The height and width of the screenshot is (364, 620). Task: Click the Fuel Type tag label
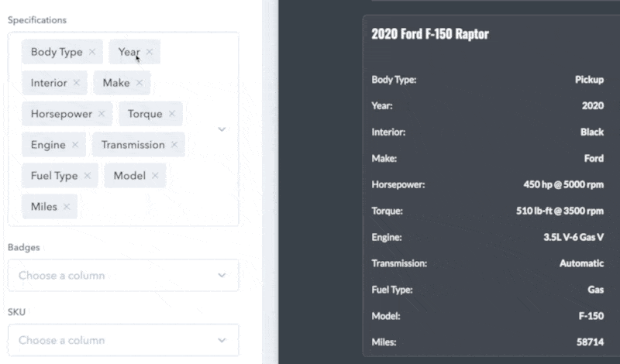pos(54,176)
